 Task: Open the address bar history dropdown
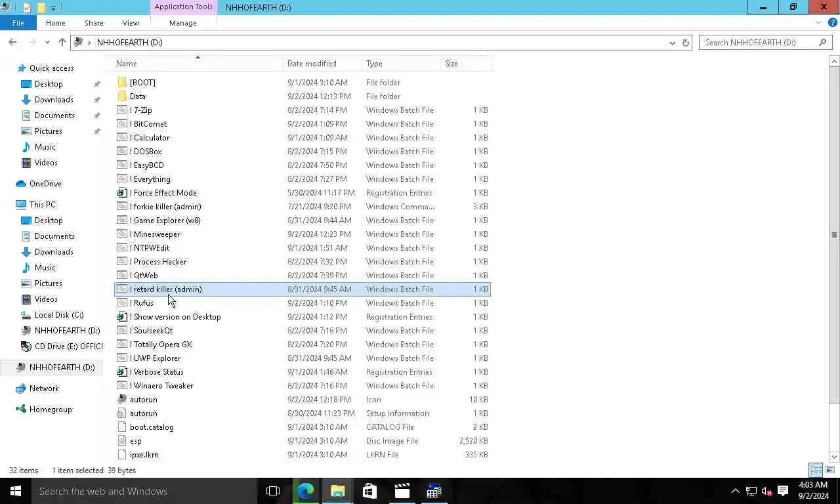pos(672,43)
